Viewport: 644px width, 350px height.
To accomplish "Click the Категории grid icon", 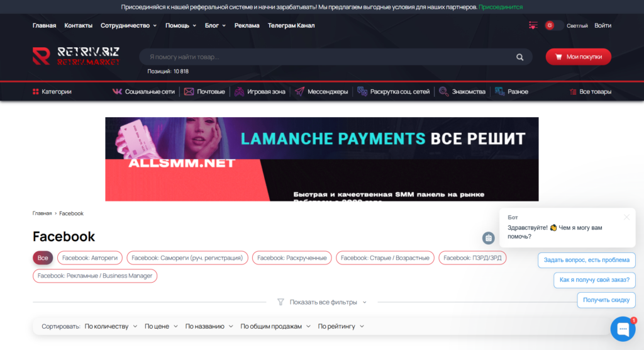I will pyautogui.click(x=36, y=92).
